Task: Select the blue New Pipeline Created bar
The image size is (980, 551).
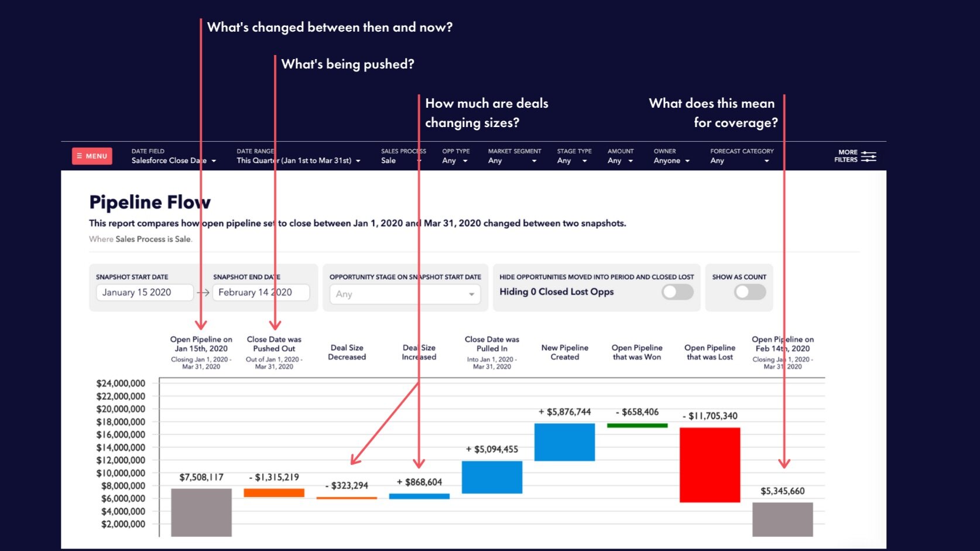Action: [564, 442]
